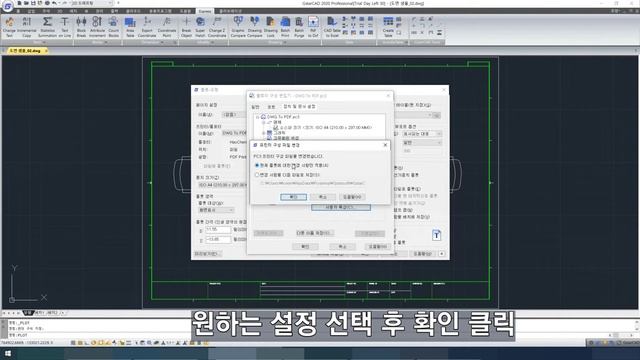
Task: Click the plot offset X input field
Action: coord(218,230)
